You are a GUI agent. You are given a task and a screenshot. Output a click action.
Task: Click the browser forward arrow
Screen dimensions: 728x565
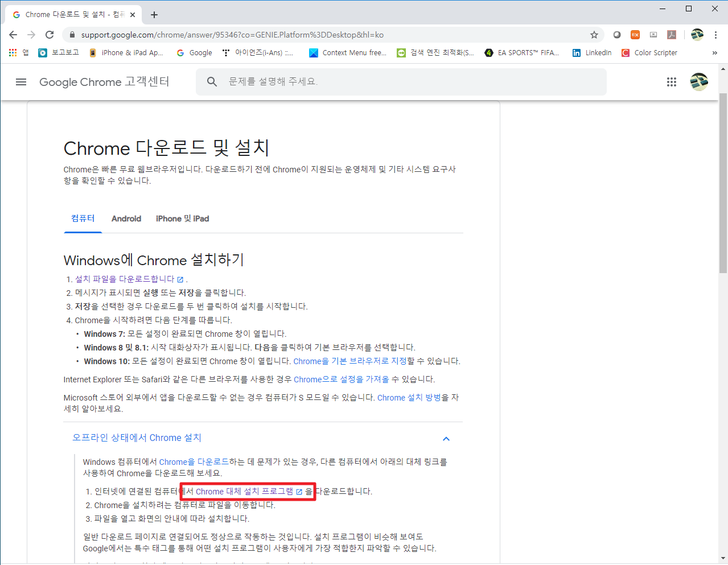tap(31, 35)
